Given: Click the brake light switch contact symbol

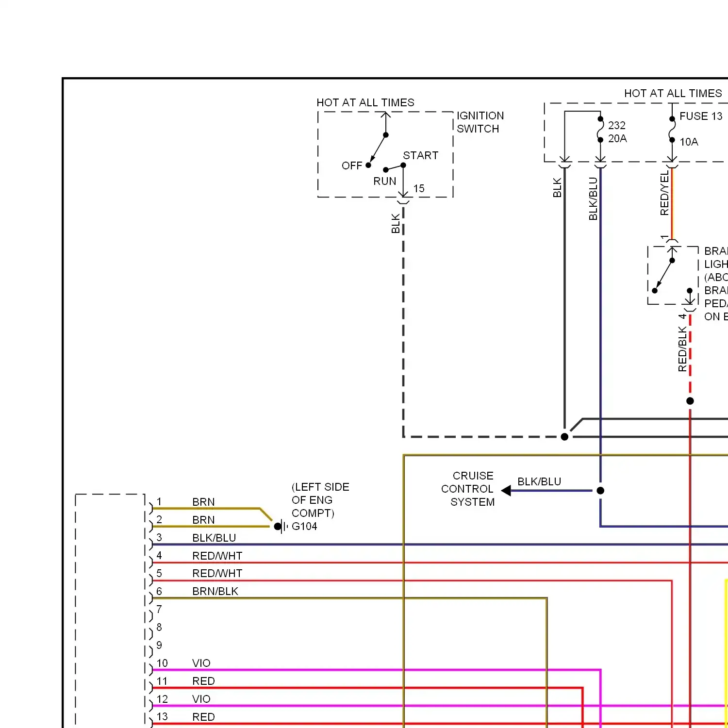Looking at the screenshot, I should pyautogui.click(x=672, y=276).
